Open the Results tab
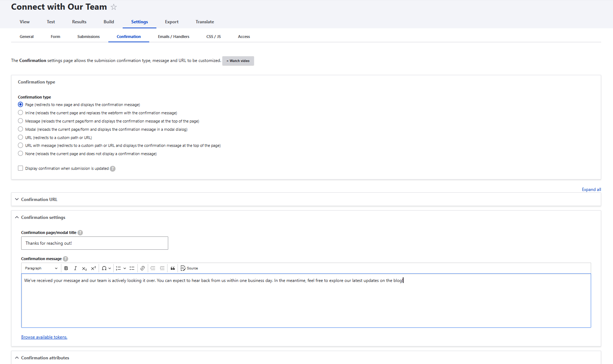 (x=79, y=22)
